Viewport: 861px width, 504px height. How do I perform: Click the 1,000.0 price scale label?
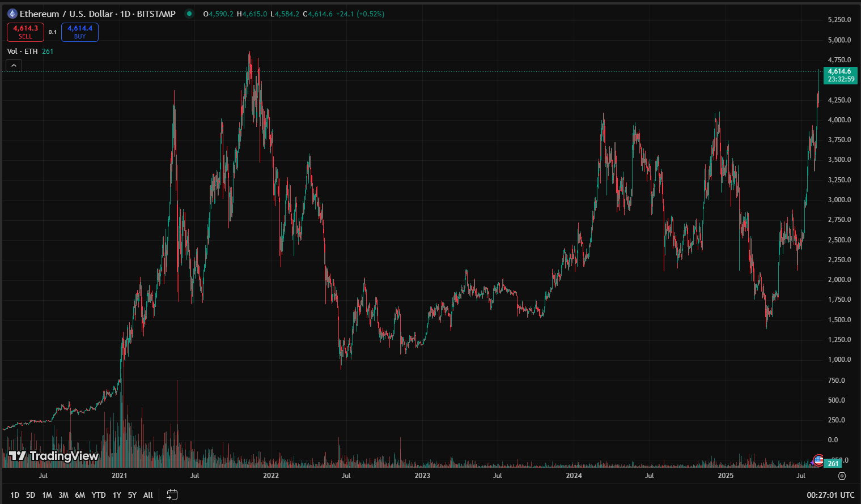pyautogui.click(x=839, y=360)
